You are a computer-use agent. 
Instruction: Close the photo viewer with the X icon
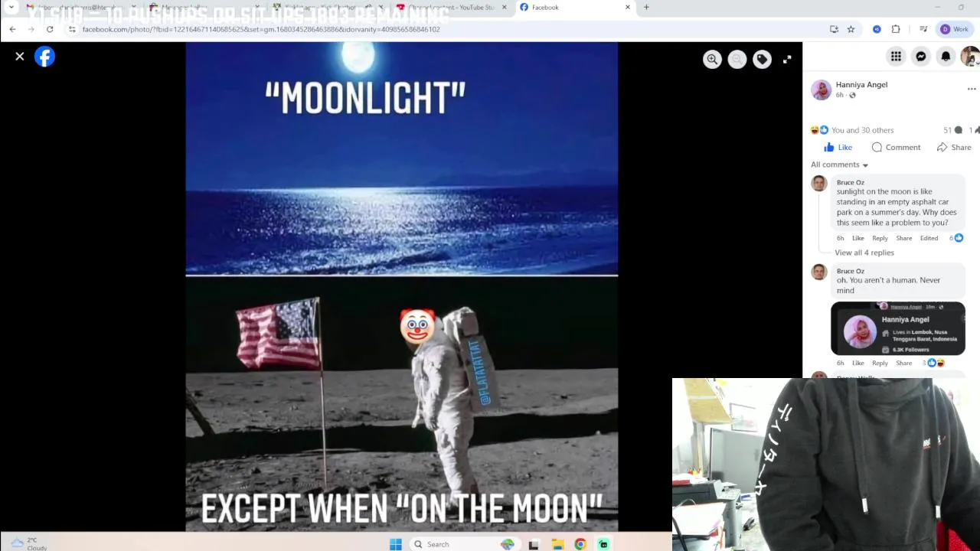[20, 57]
